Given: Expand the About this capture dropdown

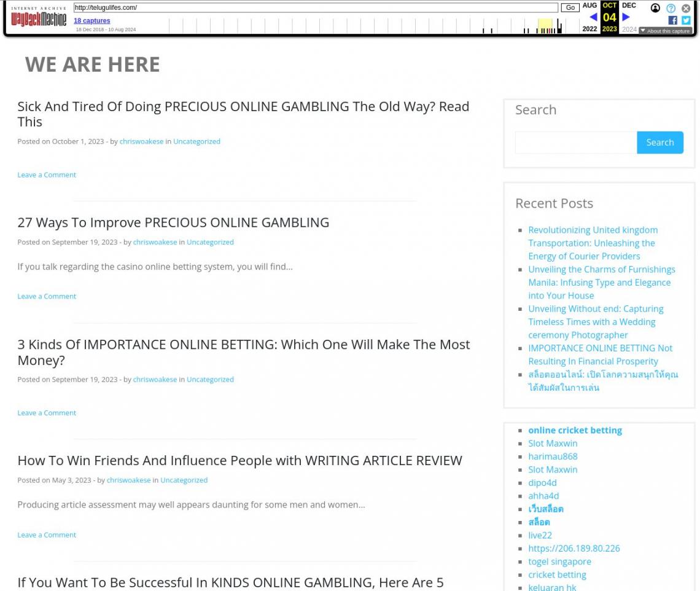Looking at the screenshot, I should [665, 31].
